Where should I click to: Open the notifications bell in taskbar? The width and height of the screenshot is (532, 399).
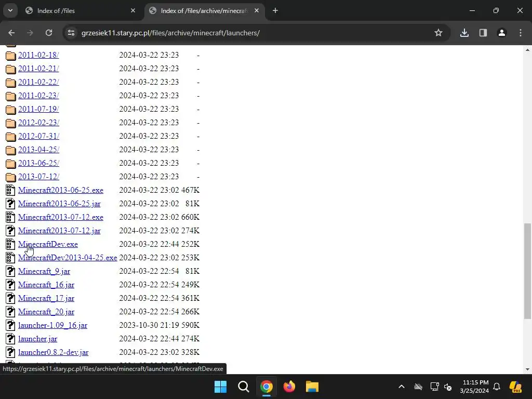[x=497, y=387]
